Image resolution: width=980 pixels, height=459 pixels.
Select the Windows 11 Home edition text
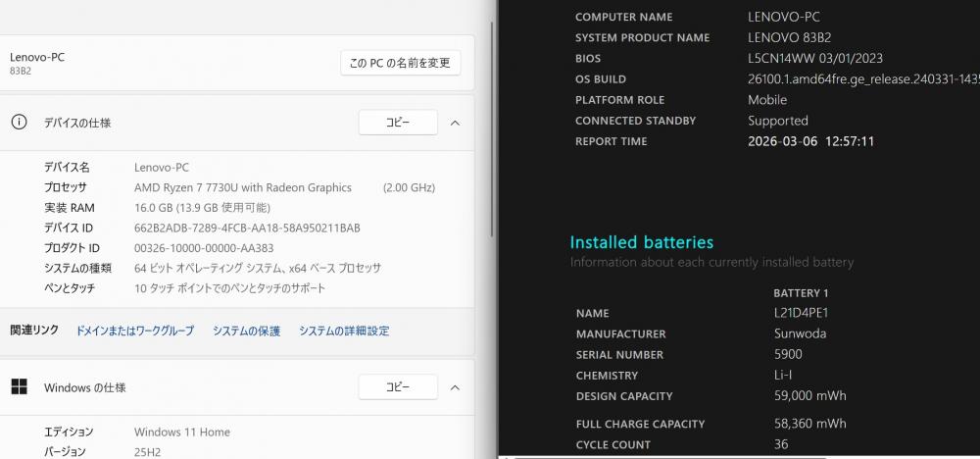tap(182, 433)
